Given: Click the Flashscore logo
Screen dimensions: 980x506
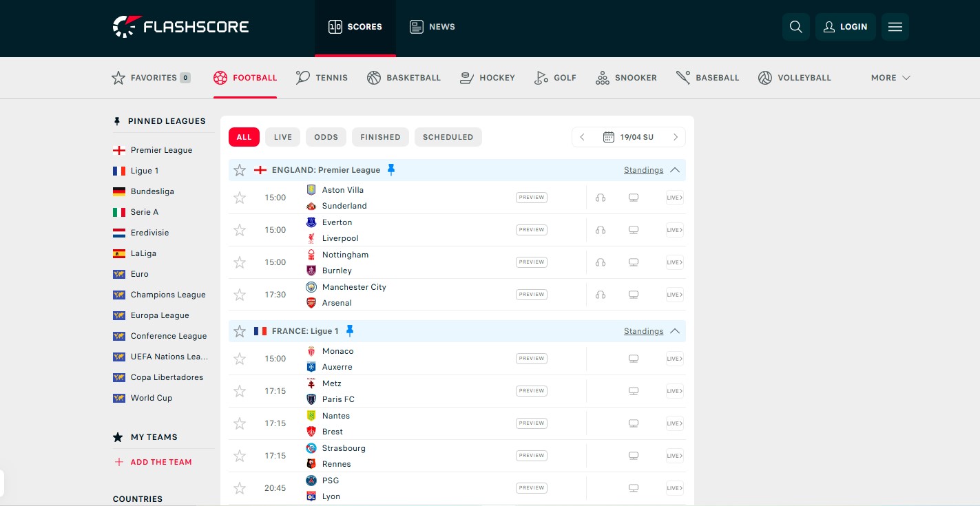Looking at the screenshot, I should (180, 27).
